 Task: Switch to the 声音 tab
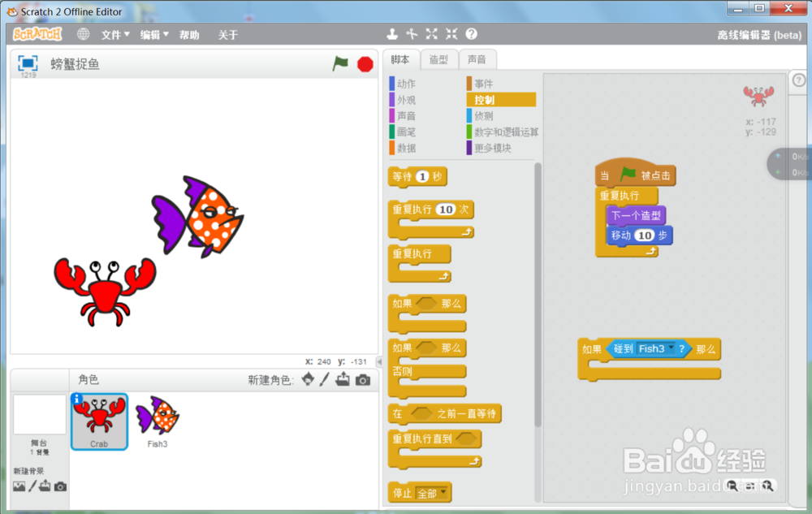pos(478,58)
